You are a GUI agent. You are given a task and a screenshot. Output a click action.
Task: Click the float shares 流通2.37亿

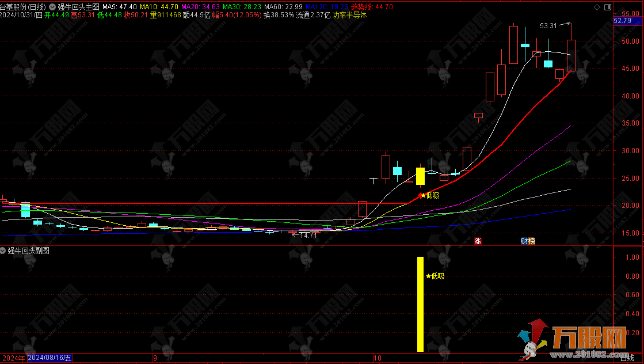(x=314, y=15)
